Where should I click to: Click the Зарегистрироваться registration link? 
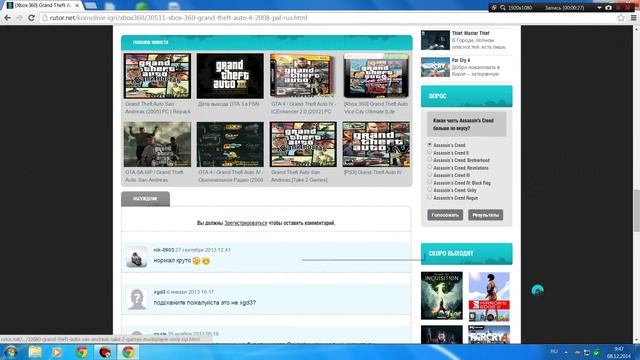click(x=246, y=223)
